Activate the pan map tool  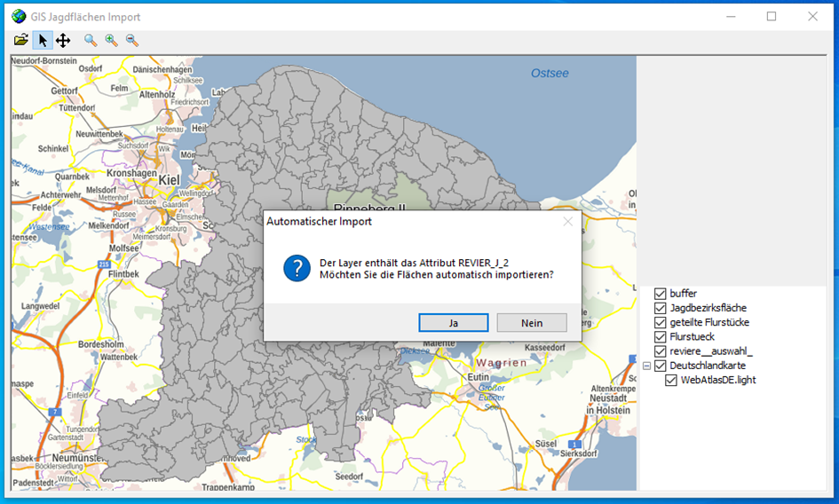(63, 40)
